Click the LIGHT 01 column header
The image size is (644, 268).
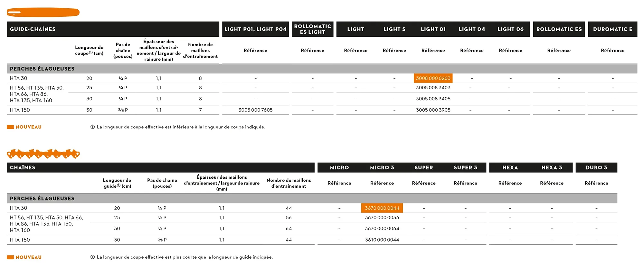433,29
